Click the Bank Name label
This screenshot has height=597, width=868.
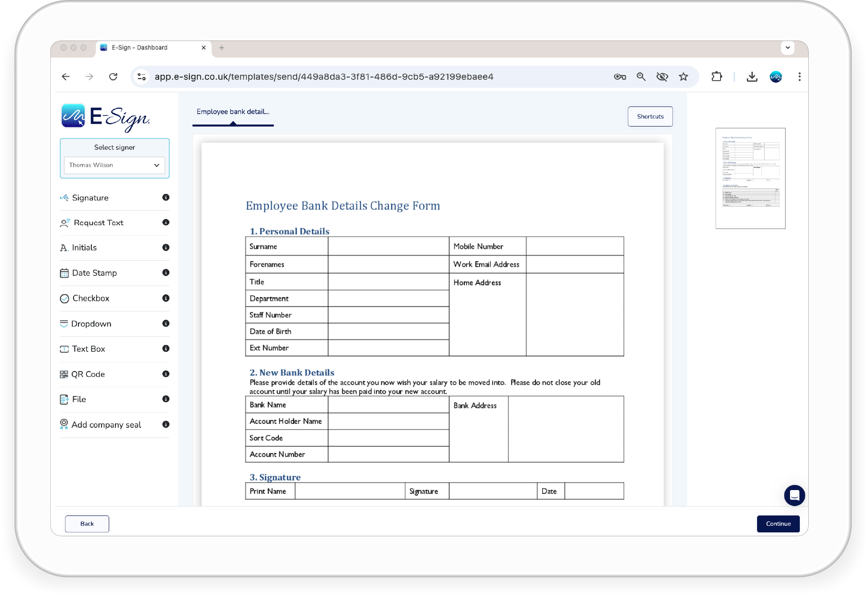[267, 405]
